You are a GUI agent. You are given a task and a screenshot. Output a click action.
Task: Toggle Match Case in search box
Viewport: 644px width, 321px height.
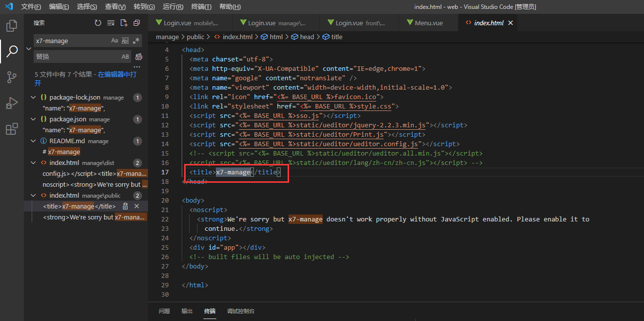[x=114, y=41]
